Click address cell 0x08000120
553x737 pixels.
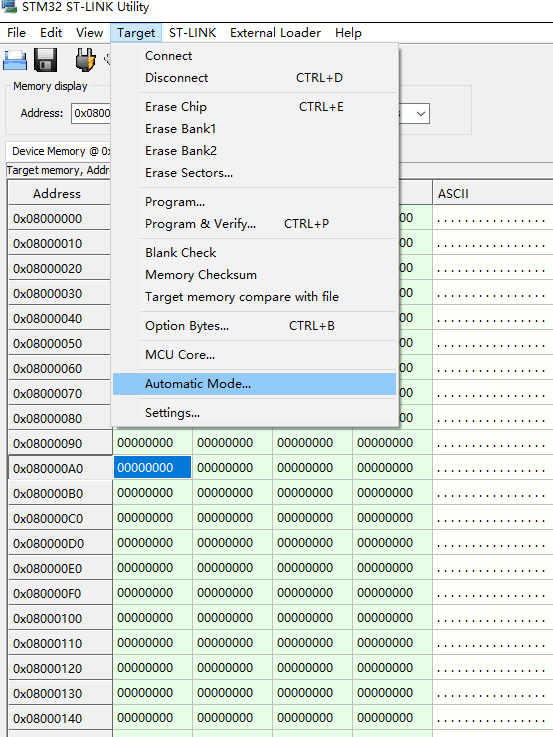point(60,668)
